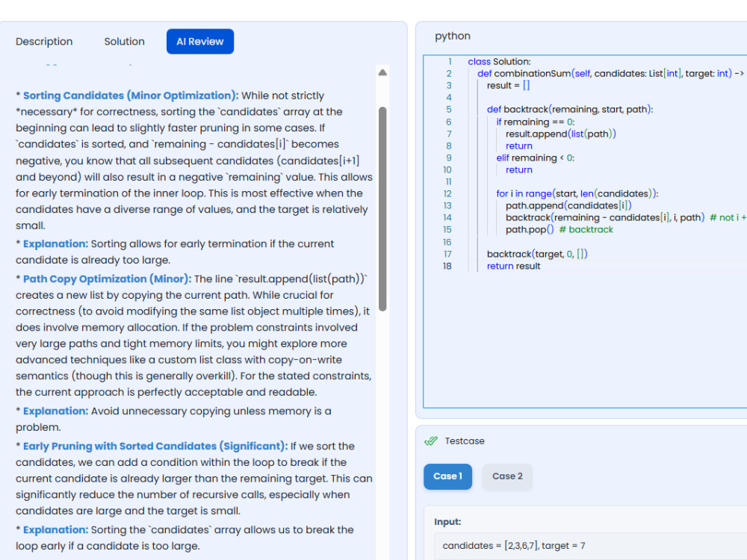Click line number 18 in gutter

pyautogui.click(x=447, y=267)
